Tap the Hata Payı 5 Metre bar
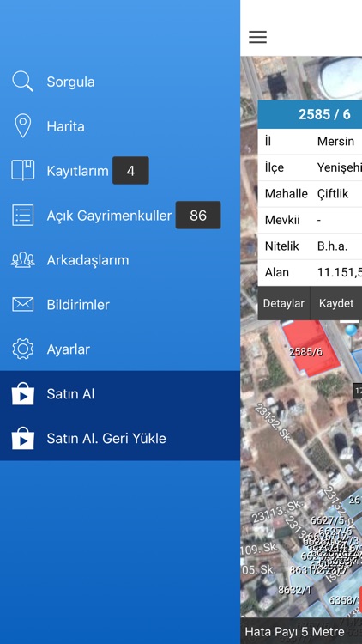This screenshot has width=362, height=644. pos(301,631)
